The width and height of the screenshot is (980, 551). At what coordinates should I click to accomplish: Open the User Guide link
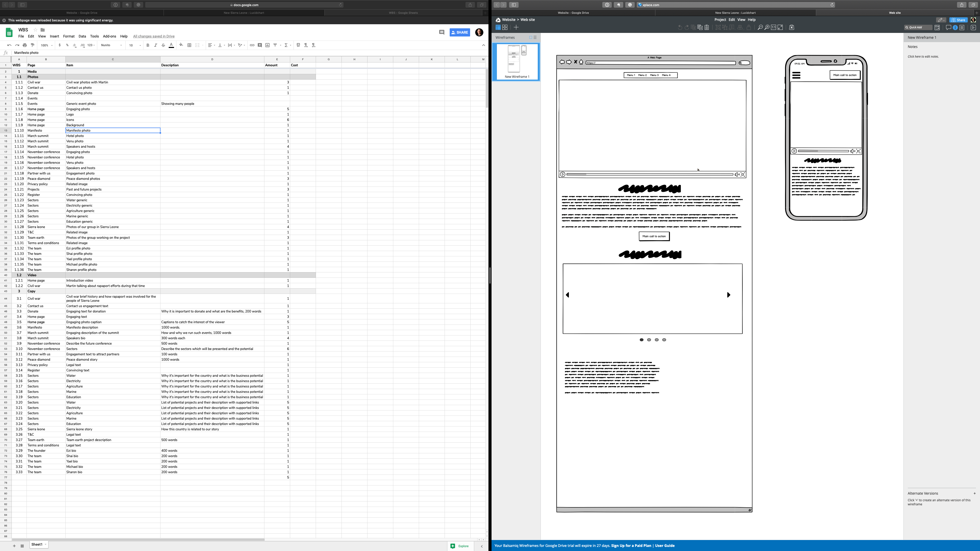[x=665, y=546]
